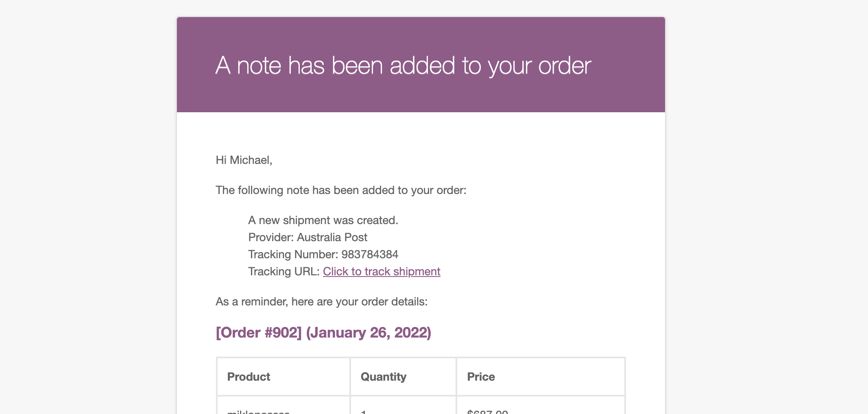868x414 pixels.
Task: Click the A new shipment was created text
Action: [323, 220]
